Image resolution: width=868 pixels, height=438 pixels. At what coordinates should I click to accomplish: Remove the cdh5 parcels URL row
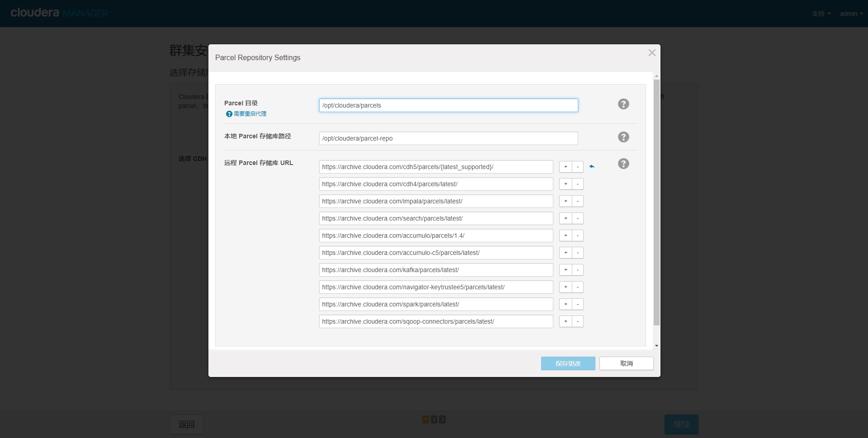578,167
